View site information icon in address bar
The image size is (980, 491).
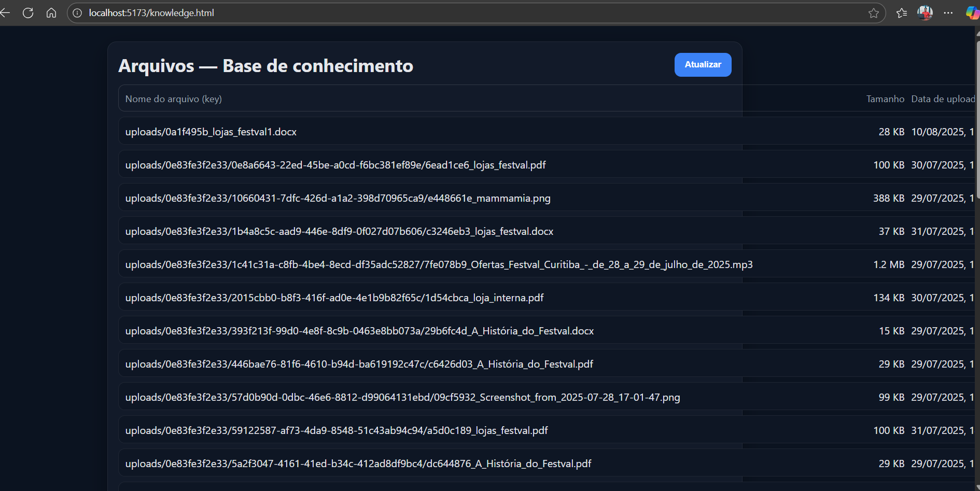pos(77,13)
